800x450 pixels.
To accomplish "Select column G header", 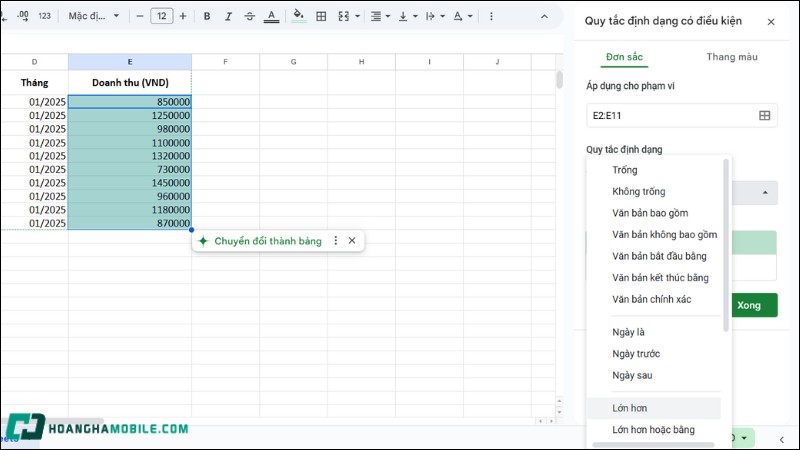I will (x=293, y=62).
